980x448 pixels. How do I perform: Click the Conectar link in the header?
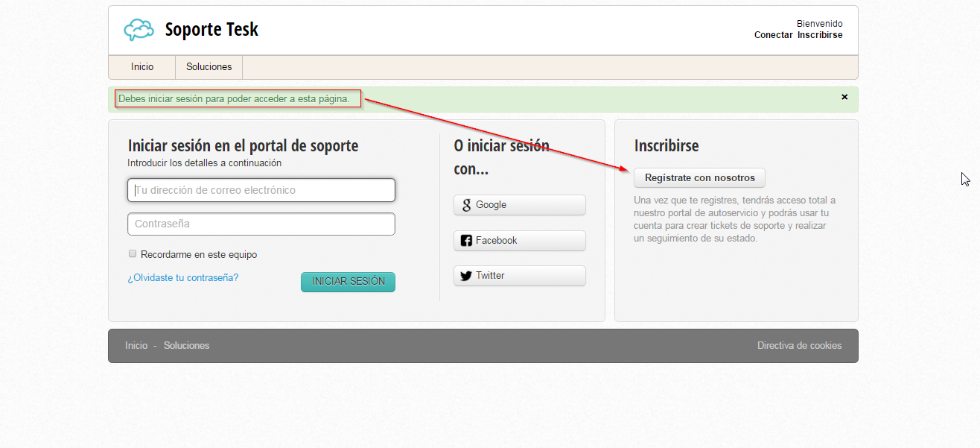(773, 35)
